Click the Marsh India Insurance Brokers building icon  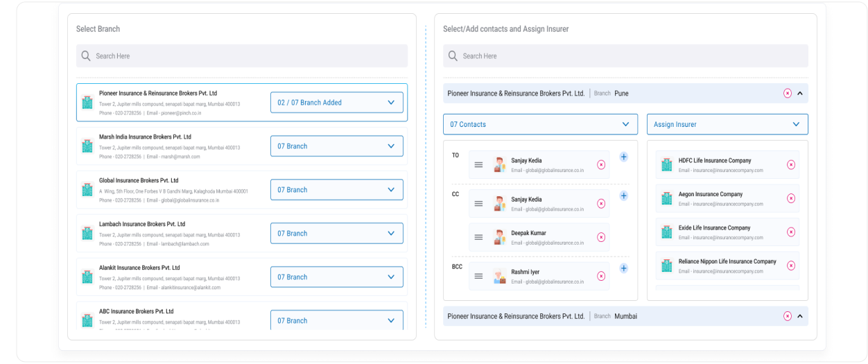(x=87, y=146)
